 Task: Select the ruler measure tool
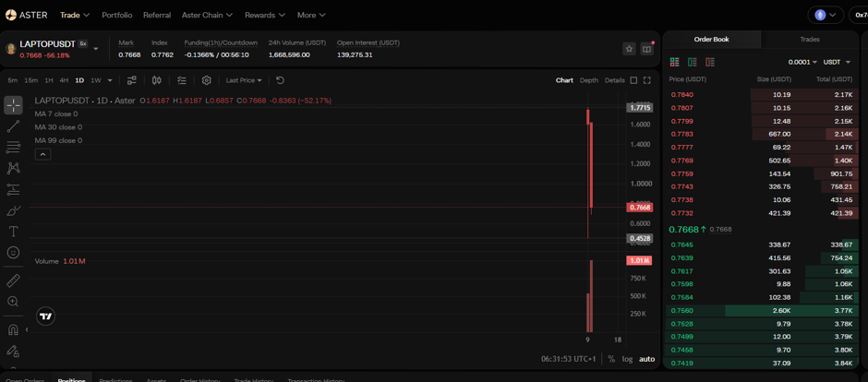(x=13, y=281)
